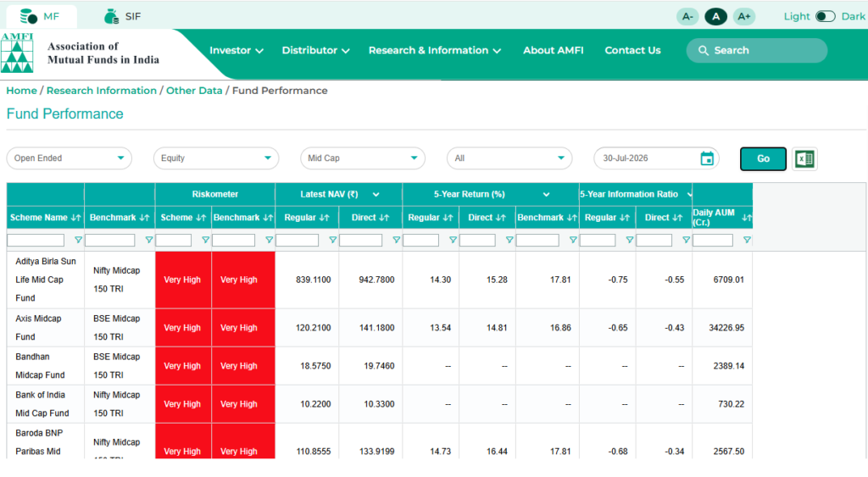868x477 pixels.
Task: Open the Equity category dropdown
Action: point(216,158)
